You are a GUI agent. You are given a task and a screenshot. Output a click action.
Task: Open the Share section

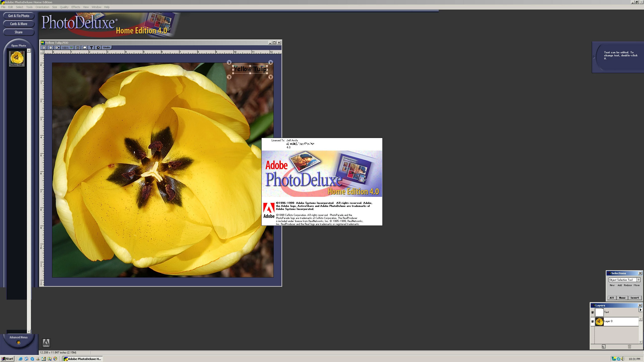(x=19, y=32)
